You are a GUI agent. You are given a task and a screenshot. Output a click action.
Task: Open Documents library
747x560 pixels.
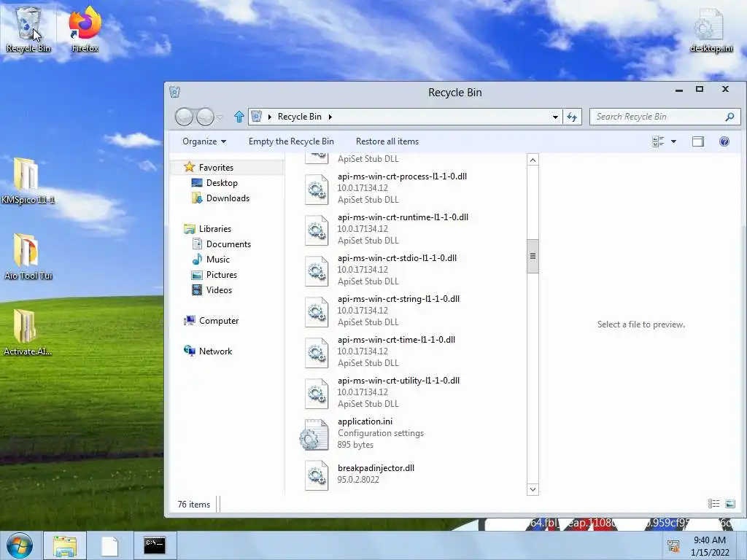[x=228, y=244]
